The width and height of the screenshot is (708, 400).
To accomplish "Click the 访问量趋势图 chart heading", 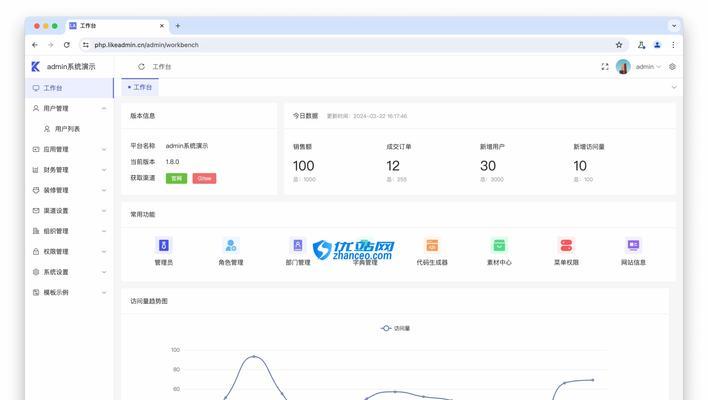I will tap(149, 301).
